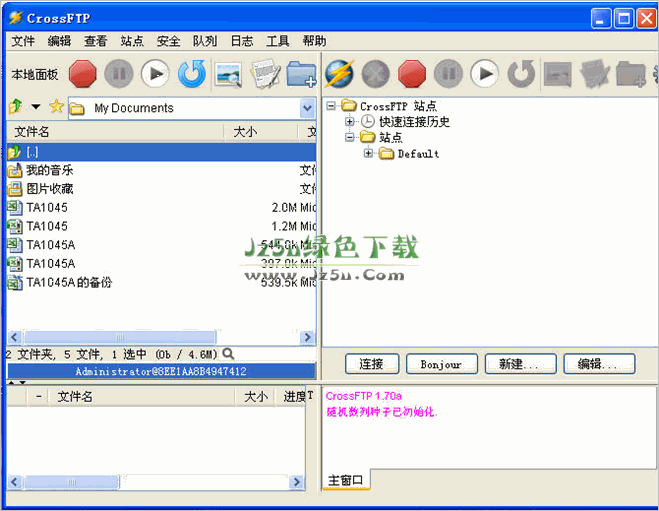Expand the Default folder node
The height and width of the screenshot is (511, 659).
coord(368,153)
